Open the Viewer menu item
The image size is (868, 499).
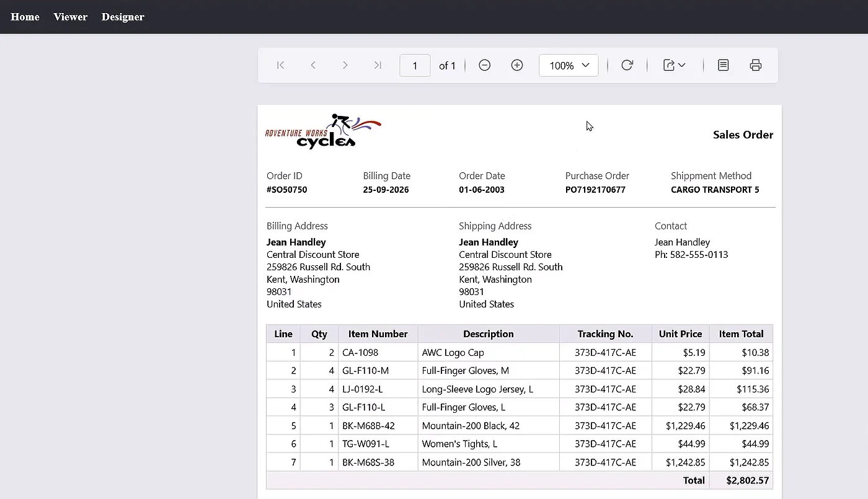pos(71,17)
